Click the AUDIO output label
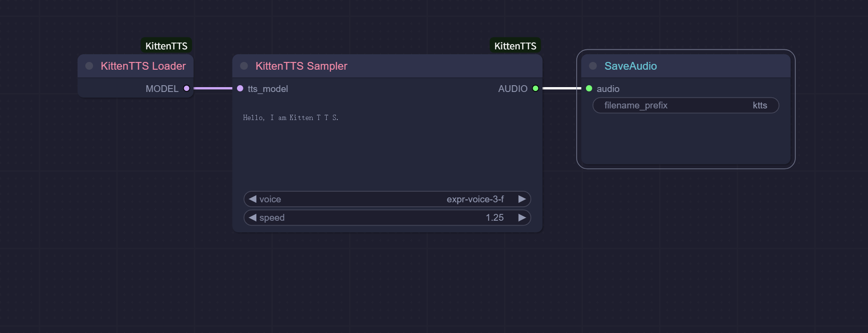868x333 pixels. coord(513,89)
